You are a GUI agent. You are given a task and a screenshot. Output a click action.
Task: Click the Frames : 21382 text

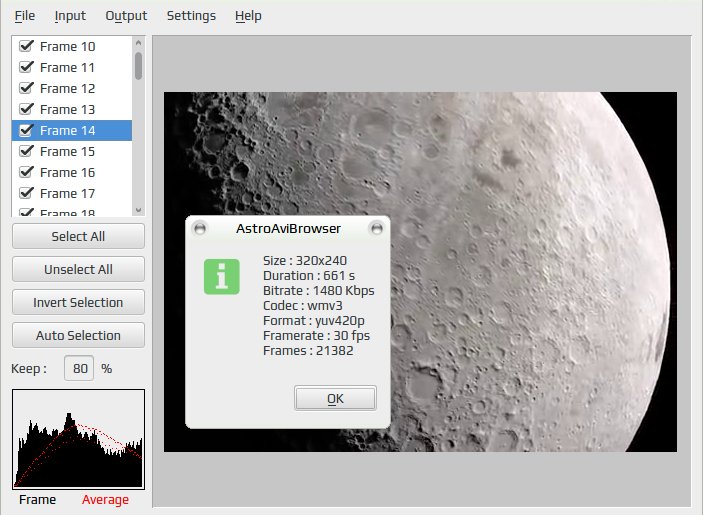tap(308, 351)
